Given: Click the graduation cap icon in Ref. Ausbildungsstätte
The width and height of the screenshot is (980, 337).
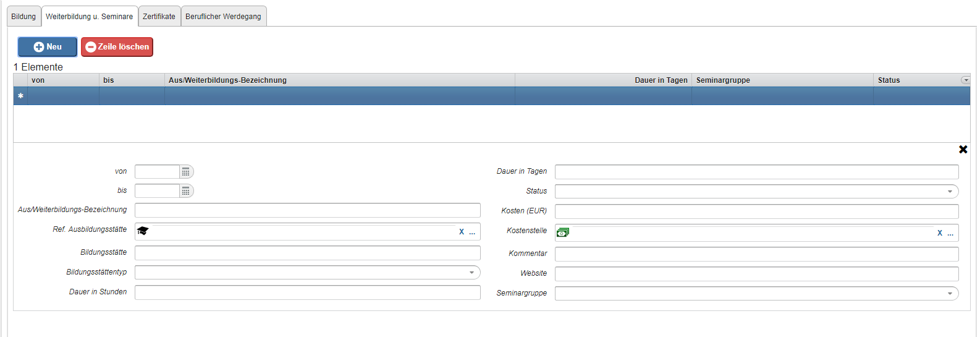Looking at the screenshot, I should [143, 231].
